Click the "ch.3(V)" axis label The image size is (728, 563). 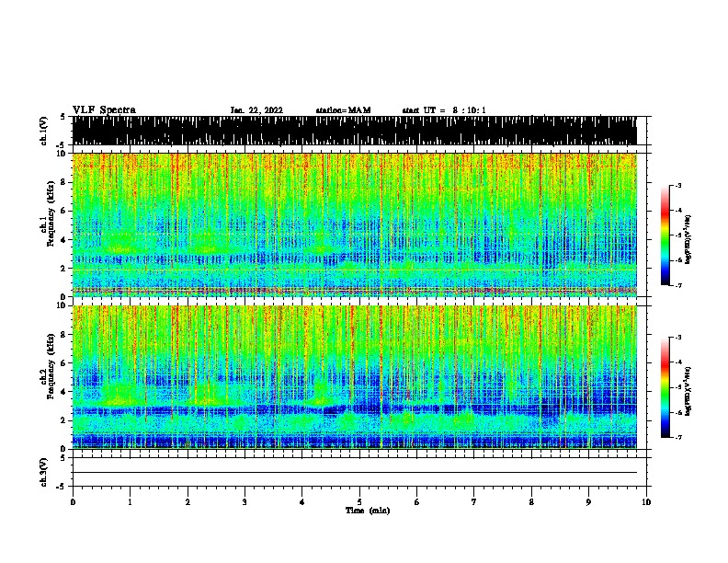(43, 472)
